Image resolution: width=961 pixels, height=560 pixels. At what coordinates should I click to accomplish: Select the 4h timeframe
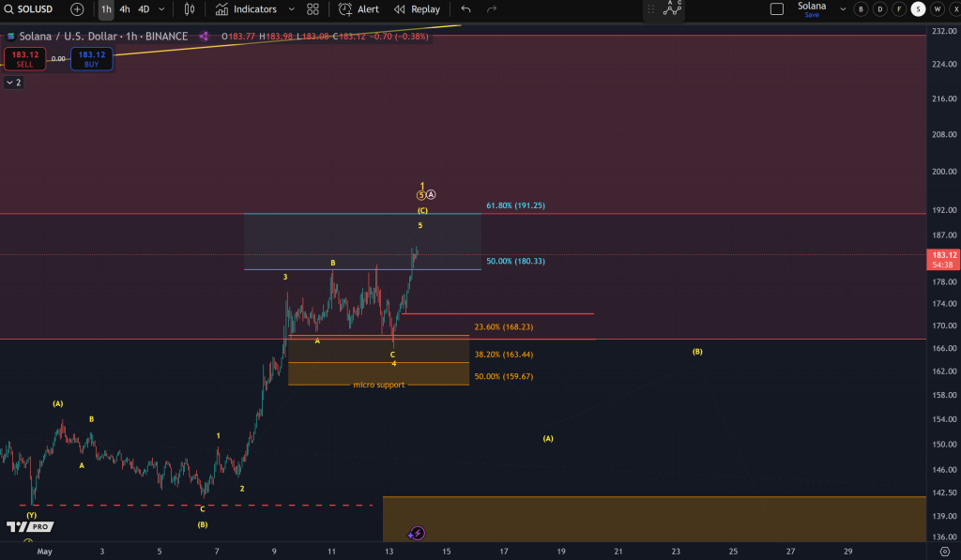[x=125, y=10]
